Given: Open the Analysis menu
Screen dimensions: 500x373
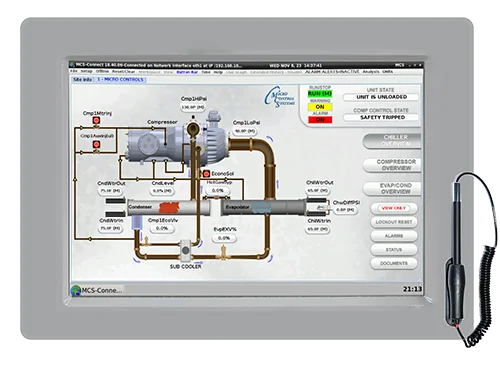Looking at the screenshot, I should 371,72.
